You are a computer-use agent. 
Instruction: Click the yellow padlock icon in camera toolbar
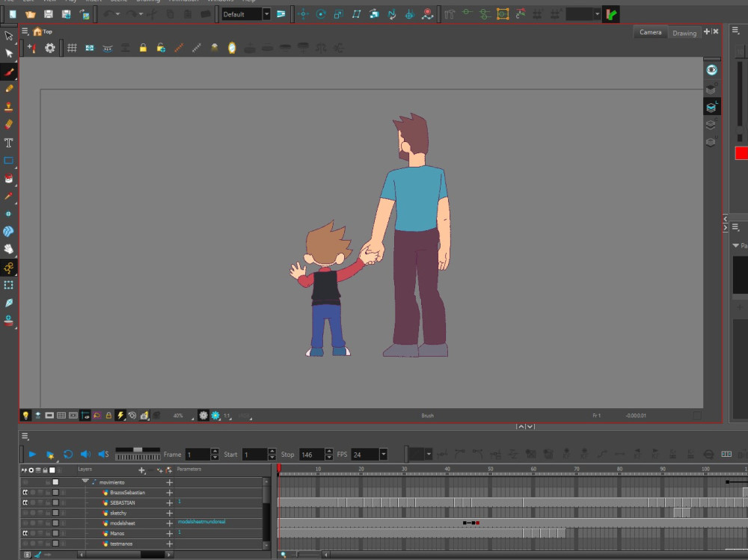tap(143, 48)
